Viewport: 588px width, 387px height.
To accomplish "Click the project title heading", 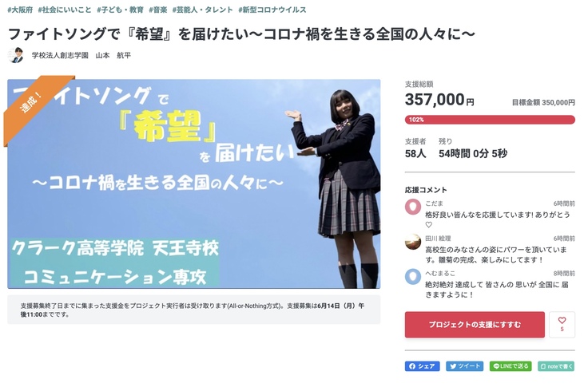I will [x=241, y=34].
